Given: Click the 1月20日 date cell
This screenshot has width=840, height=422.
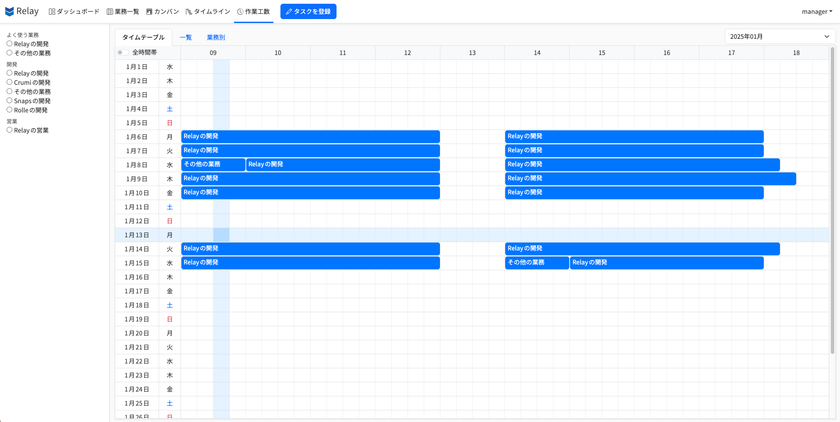Looking at the screenshot, I should click(137, 333).
